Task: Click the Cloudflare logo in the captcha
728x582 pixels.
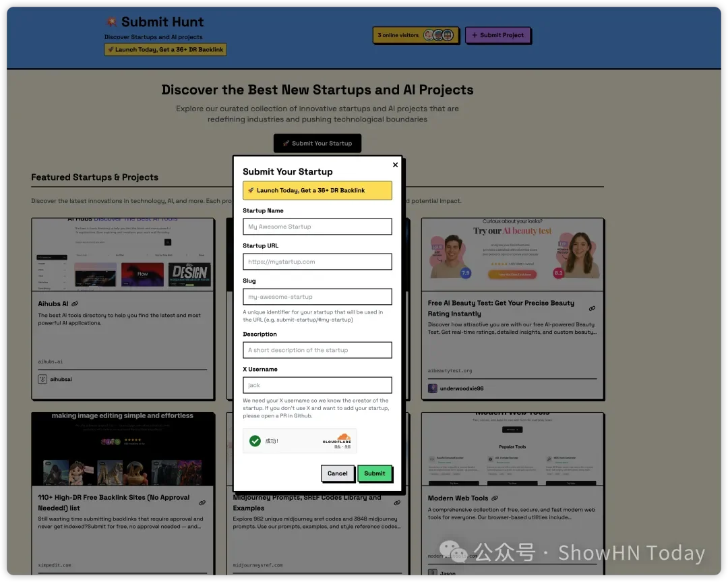Action: point(336,440)
